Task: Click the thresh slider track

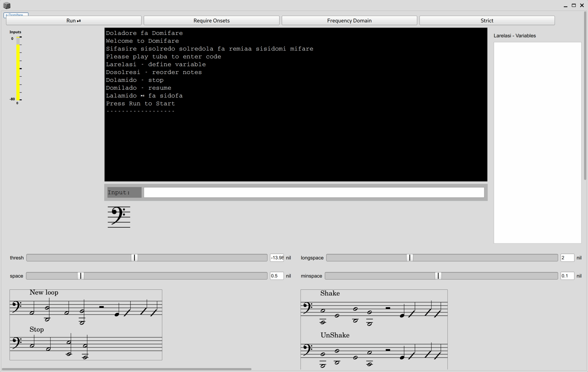Action: pyautogui.click(x=147, y=257)
